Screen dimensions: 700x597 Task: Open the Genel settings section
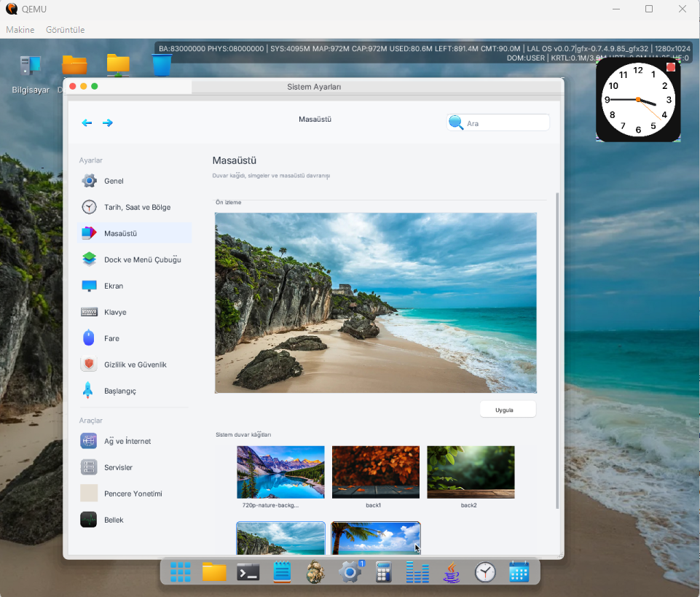pyautogui.click(x=134, y=181)
